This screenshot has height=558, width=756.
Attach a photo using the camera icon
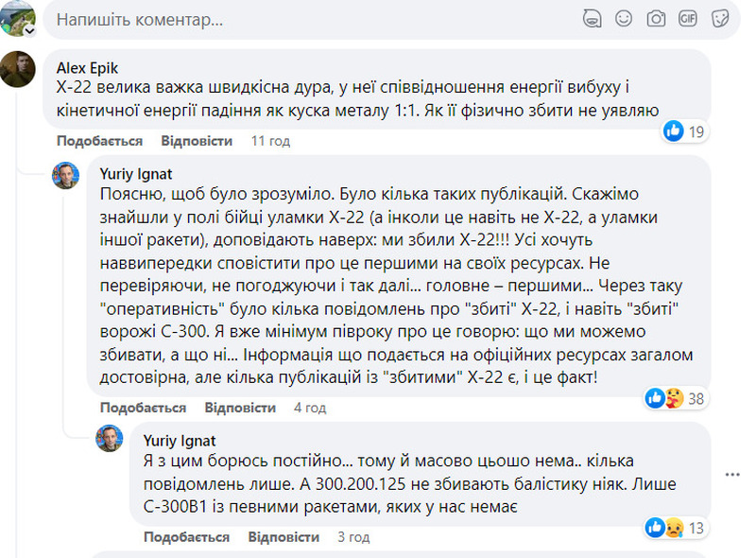pos(656,19)
